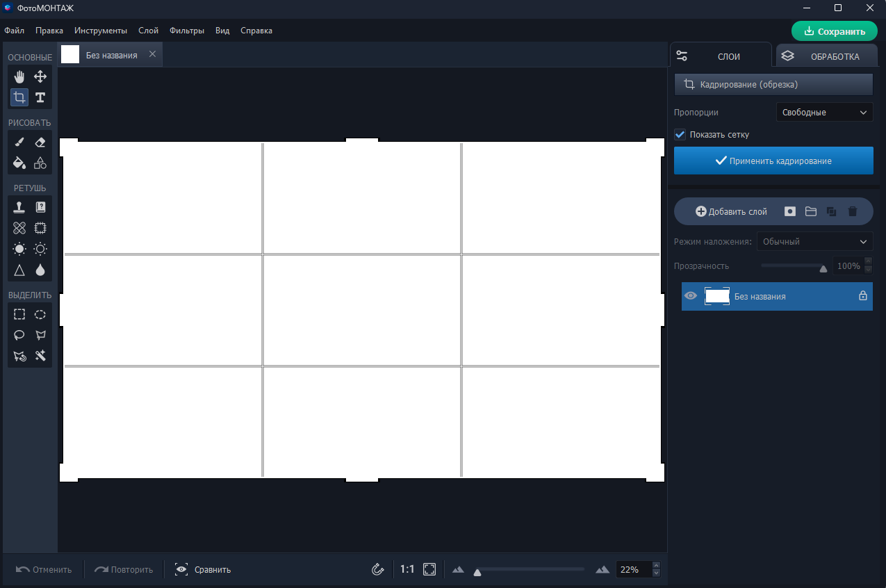Choose the Rectangular selection tool
886x588 pixels.
[19, 314]
